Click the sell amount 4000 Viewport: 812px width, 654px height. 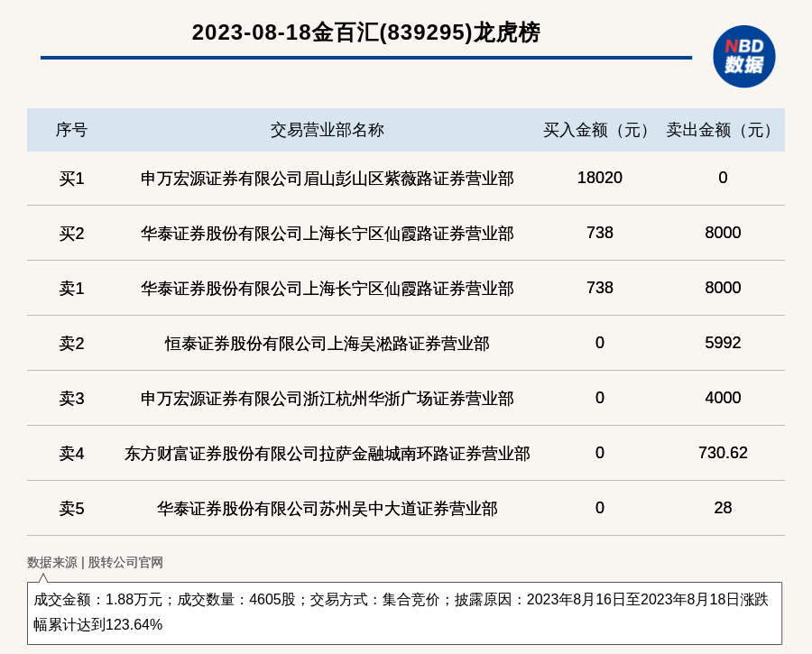(723, 398)
